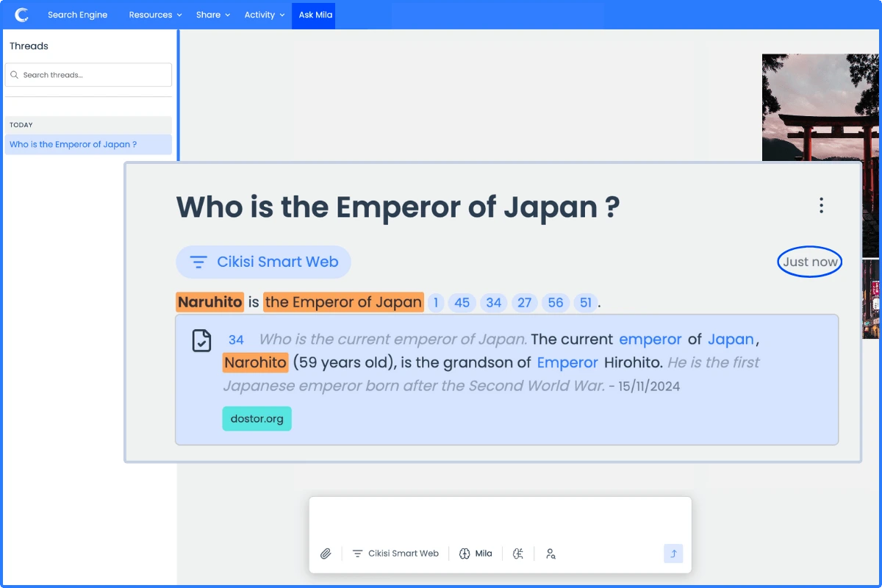Image resolution: width=882 pixels, height=588 pixels.
Task: Click the verified document icon in the source card
Action: [201, 340]
